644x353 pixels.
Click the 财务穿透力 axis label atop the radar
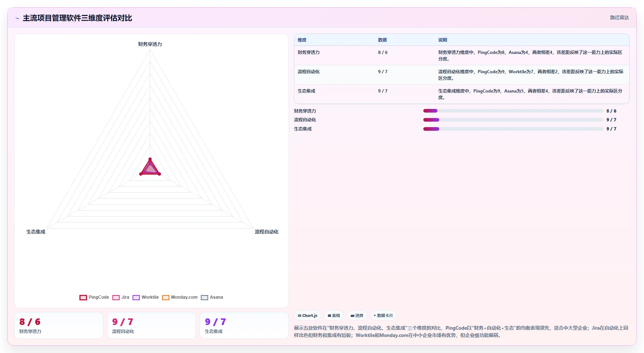pyautogui.click(x=150, y=44)
